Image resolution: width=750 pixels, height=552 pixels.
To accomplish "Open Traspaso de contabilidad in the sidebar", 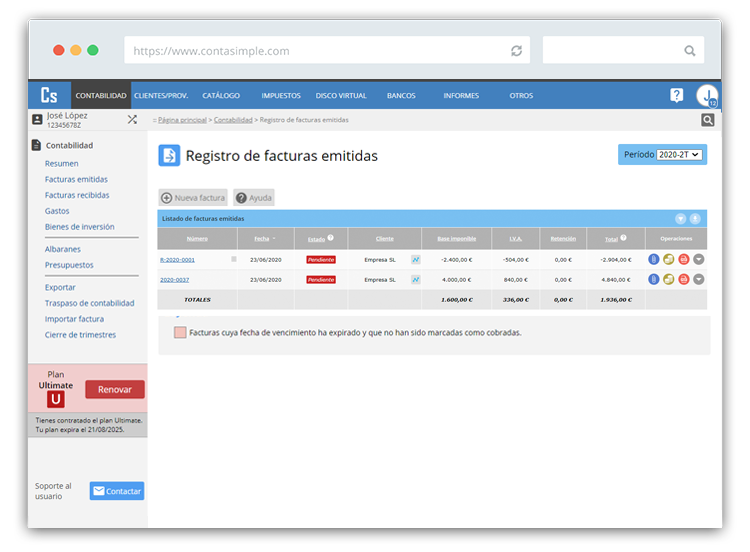I will 89,303.
